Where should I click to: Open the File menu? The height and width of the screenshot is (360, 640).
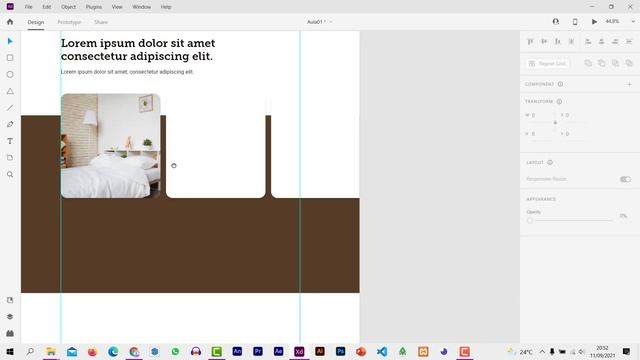[x=28, y=7]
